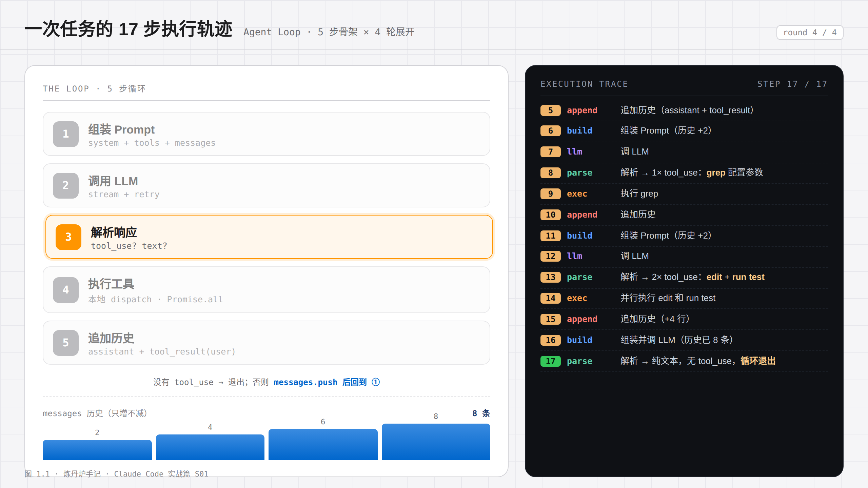
Task: Click the second history bar labeled 4
Action: coord(210,447)
